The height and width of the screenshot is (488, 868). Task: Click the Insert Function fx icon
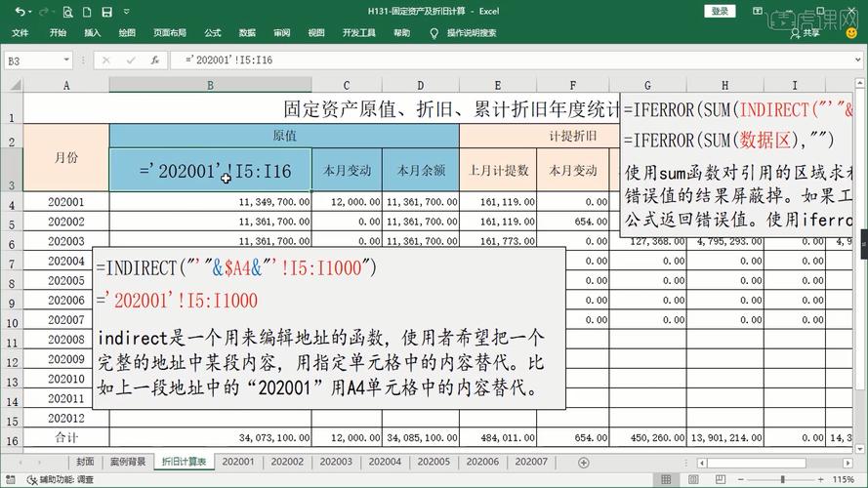[155, 61]
